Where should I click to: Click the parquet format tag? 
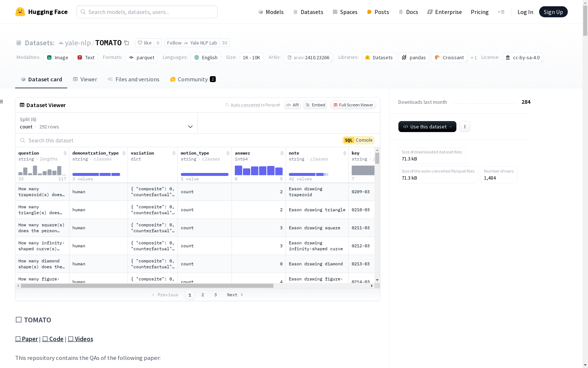point(141,57)
